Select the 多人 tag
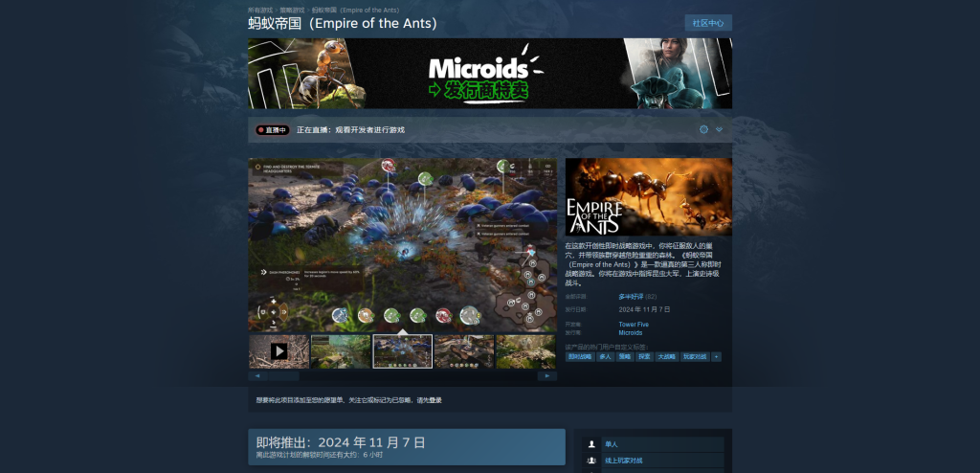The image size is (980, 473). [605, 356]
